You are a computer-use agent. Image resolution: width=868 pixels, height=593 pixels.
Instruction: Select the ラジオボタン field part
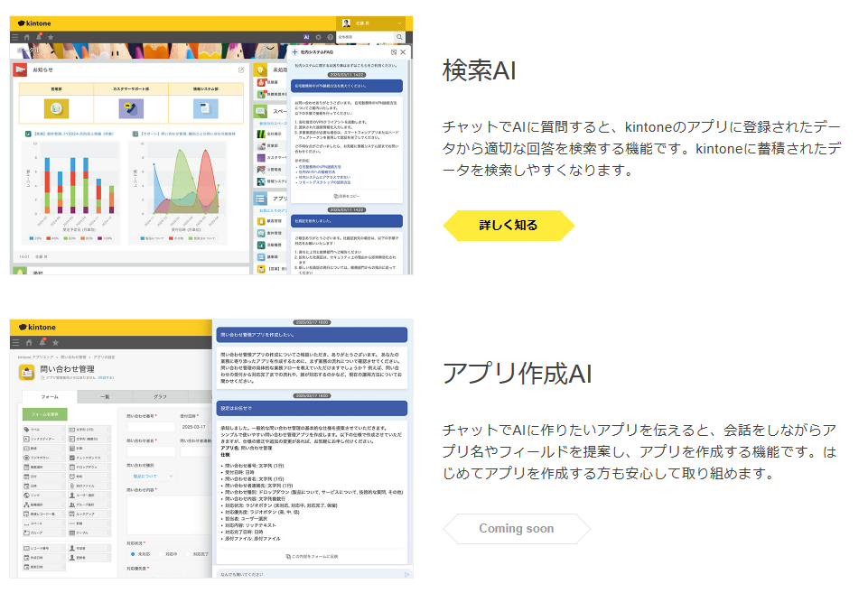tap(44, 458)
